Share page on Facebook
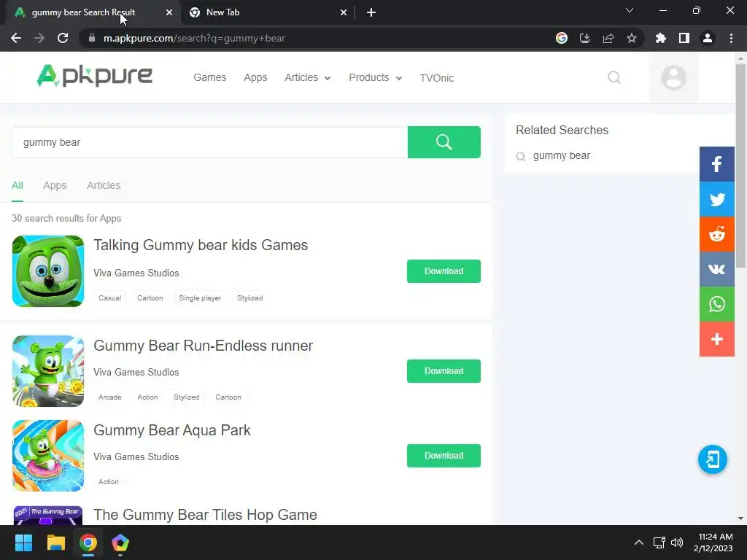The image size is (747, 560). [x=717, y=164]
